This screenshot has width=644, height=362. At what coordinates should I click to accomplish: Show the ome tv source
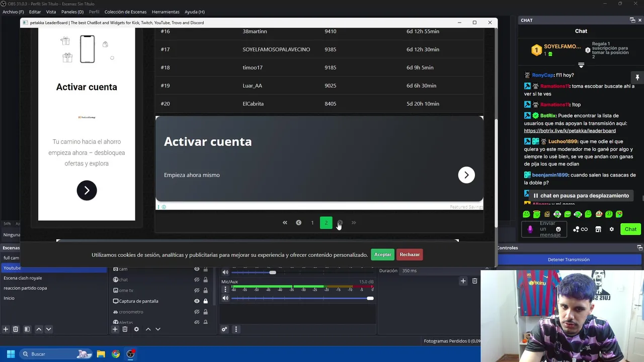[x=197, y=290]
